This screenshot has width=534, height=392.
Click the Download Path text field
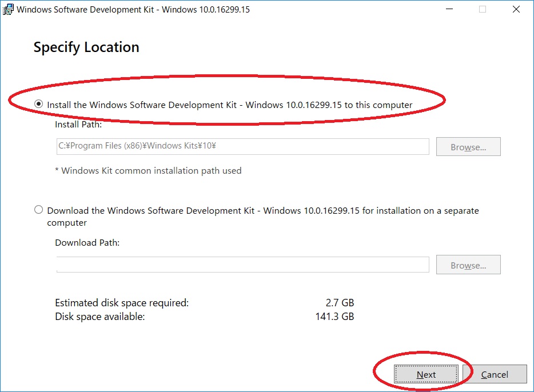242,265
